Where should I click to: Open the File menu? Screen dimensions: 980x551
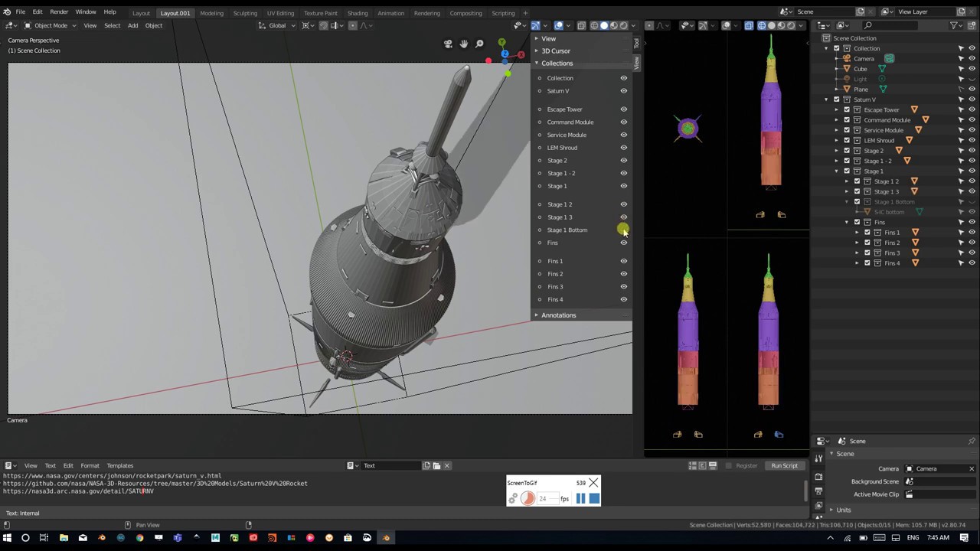tap(21, 12)
